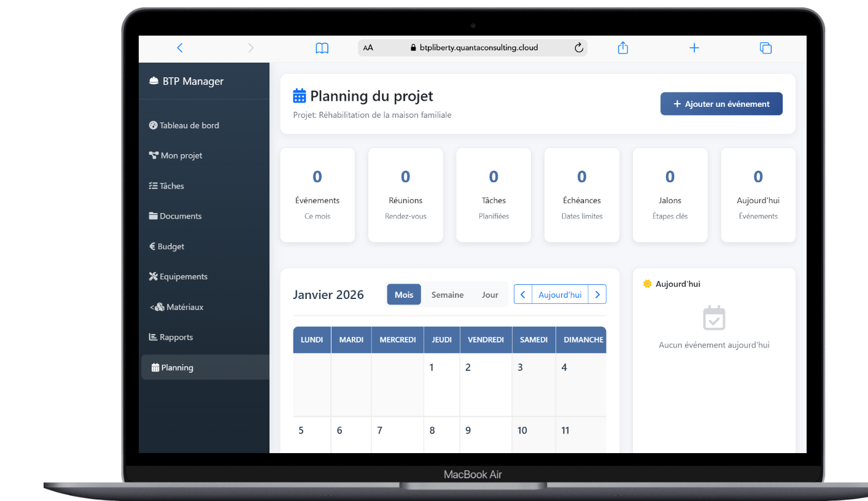The height and width of the screenshot is (501, 868).
Task: Click the Aujourd'hui calendar button
Action: coord(560,295)
